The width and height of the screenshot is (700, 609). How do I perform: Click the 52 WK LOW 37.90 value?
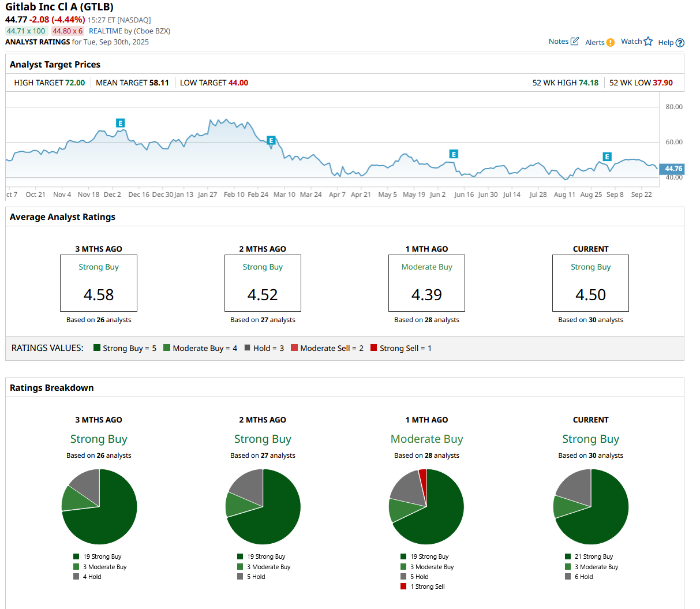coord(663,83)
